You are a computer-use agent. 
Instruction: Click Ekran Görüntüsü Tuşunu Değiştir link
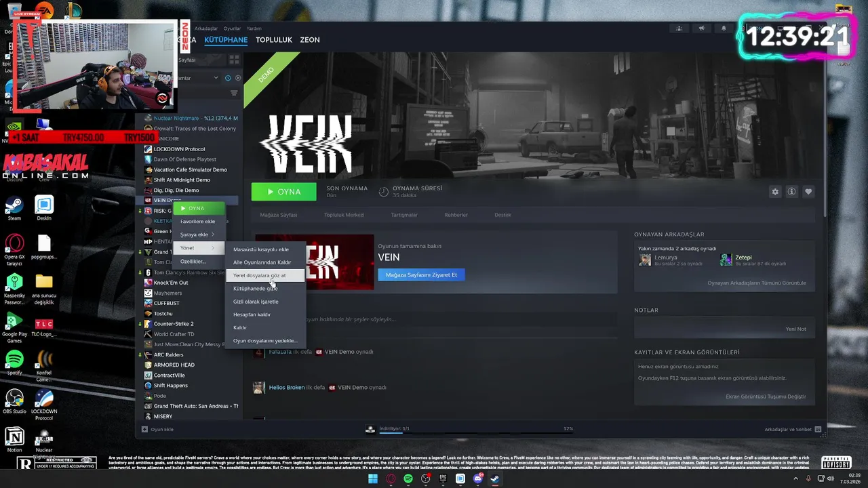[766, 396]
